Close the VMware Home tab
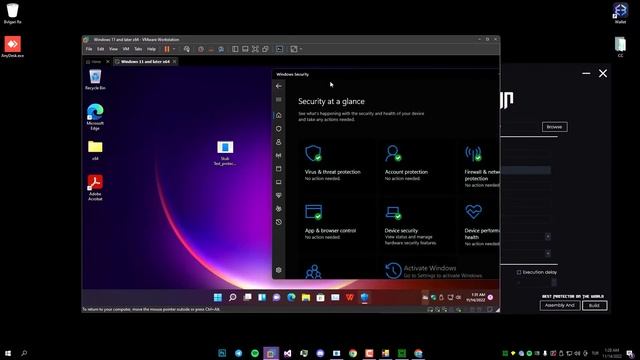Viewport: 640px width, 360px height. (x=108, y=62)
